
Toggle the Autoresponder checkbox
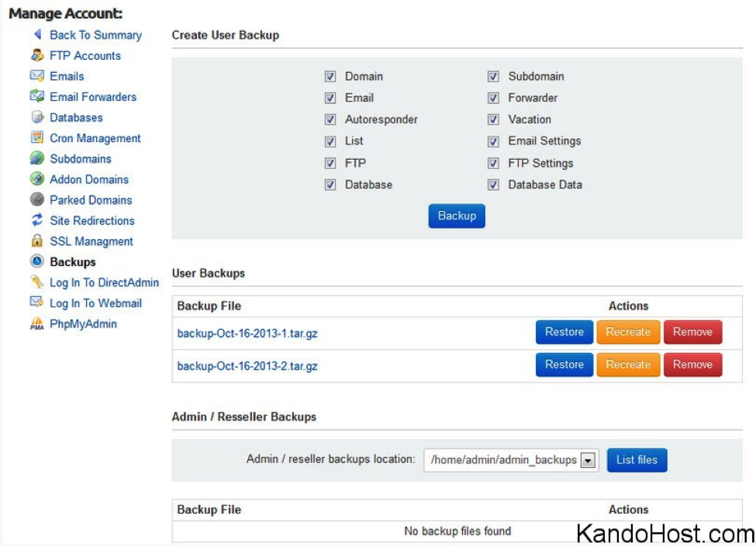point(330,119)
